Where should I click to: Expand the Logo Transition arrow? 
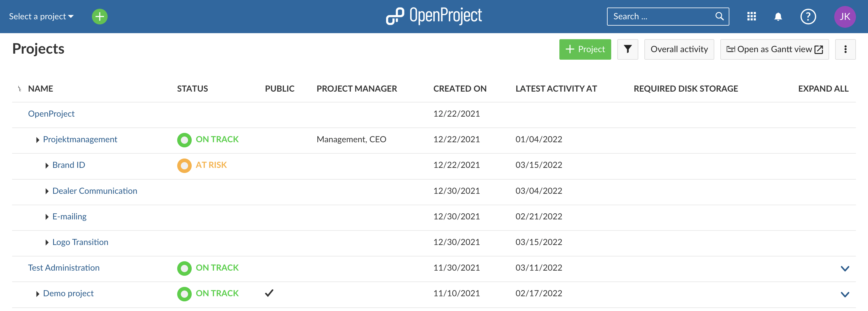point(47,242)
